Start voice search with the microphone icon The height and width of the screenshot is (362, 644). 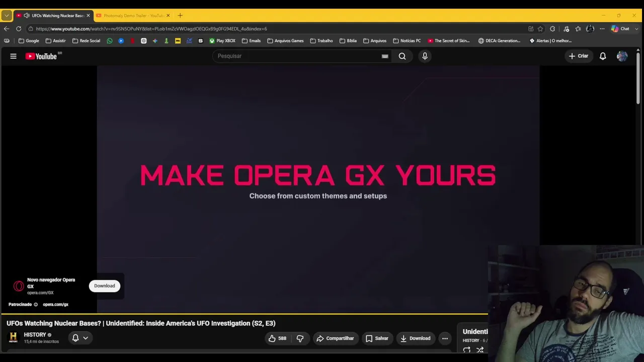pyautogui.click(x=425, y=56)
